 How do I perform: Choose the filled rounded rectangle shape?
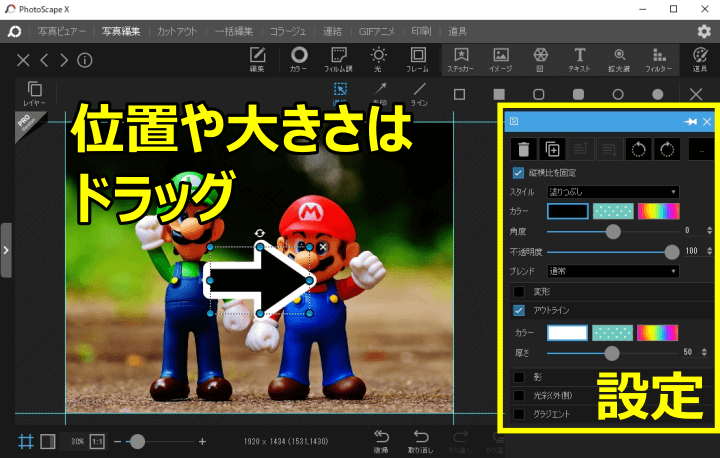click(x=579, y=95)
